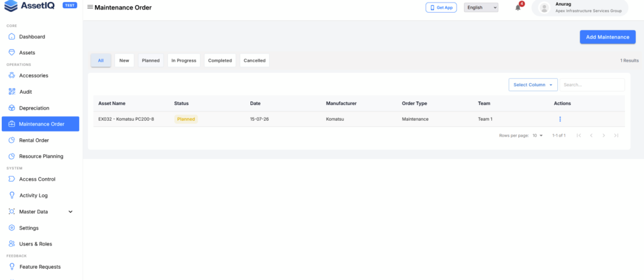Viewport: 644px width, 280px height.
Task: Click the Maintenance Order briefcase icon
Action: (x=12, y=124)
